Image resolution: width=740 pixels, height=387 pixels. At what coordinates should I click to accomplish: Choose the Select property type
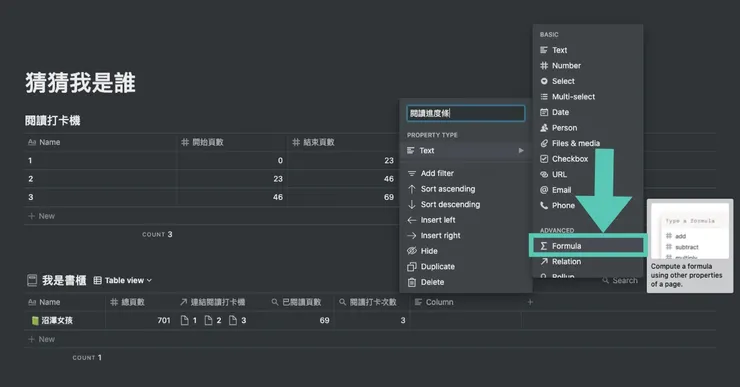pos(588,81)
